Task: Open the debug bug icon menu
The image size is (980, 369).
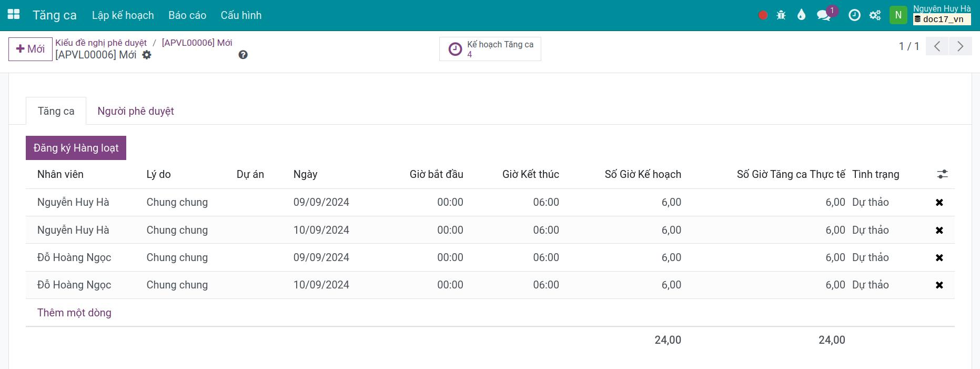Action: click(x=781, y=15)
